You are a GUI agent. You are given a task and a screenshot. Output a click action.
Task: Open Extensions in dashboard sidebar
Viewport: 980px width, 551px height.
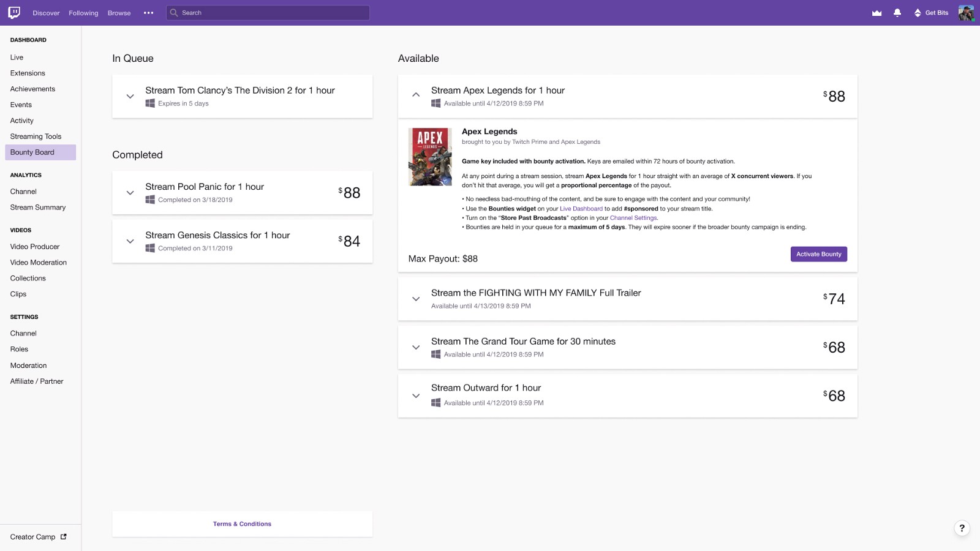point(28,73)
